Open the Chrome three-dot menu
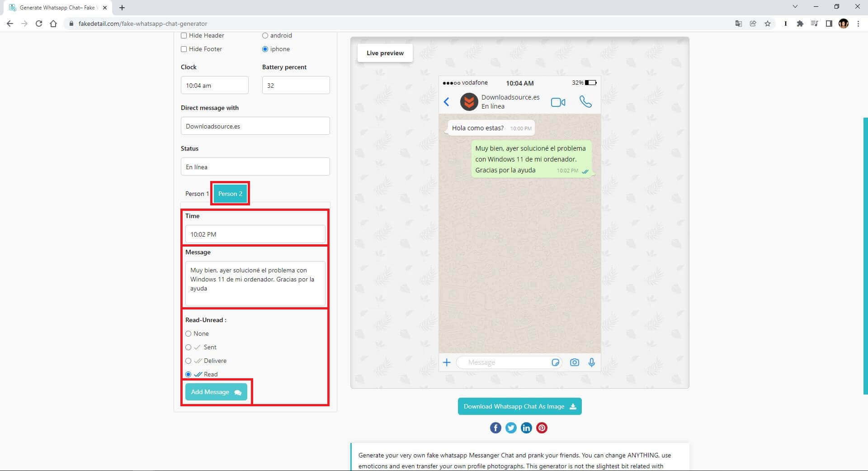The image size is (868, 471). point(858,24)
